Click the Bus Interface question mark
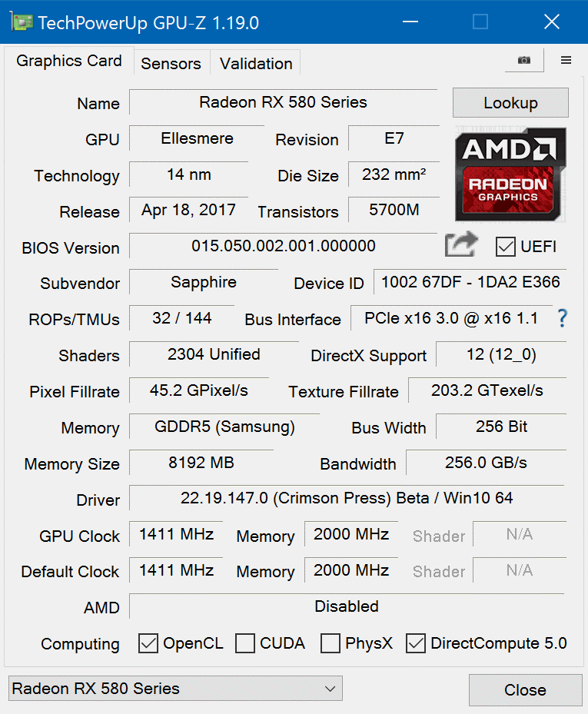 563,318
